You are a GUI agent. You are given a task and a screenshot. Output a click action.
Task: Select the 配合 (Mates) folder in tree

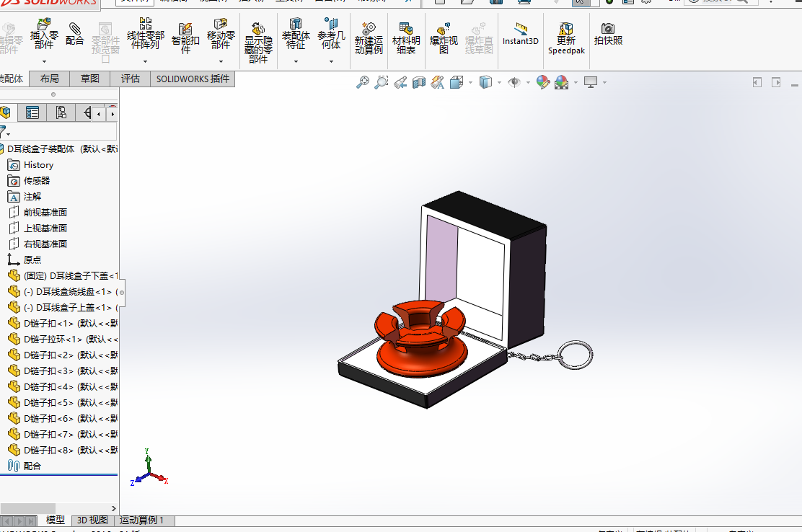tap(25, 466)
